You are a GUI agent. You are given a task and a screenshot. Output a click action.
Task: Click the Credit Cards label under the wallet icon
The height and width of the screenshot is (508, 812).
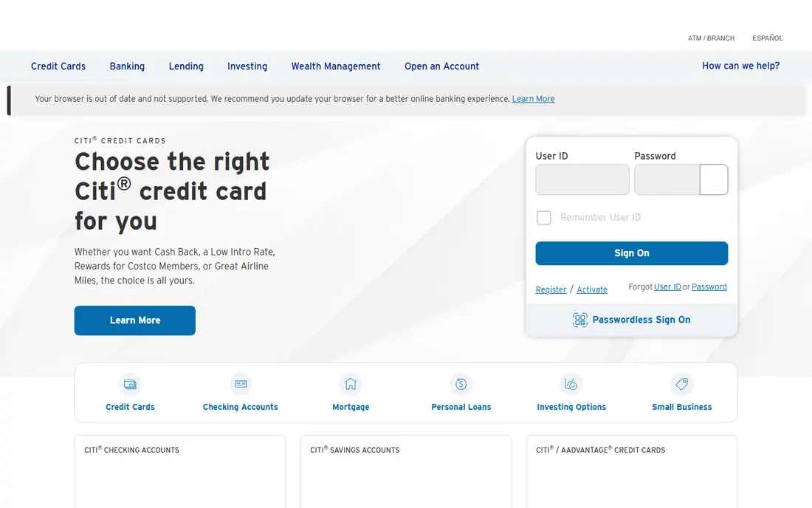[x=130, y=407]
